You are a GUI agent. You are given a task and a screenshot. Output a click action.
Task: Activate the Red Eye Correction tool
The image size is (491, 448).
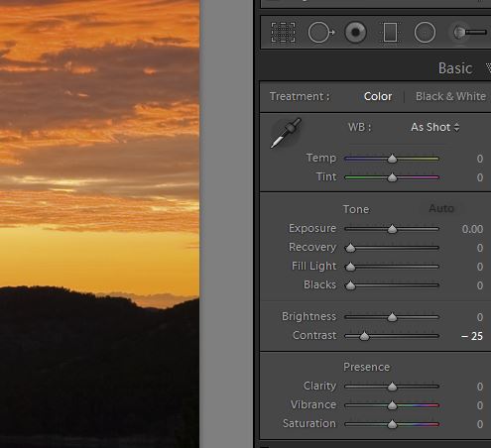[356, 33]
